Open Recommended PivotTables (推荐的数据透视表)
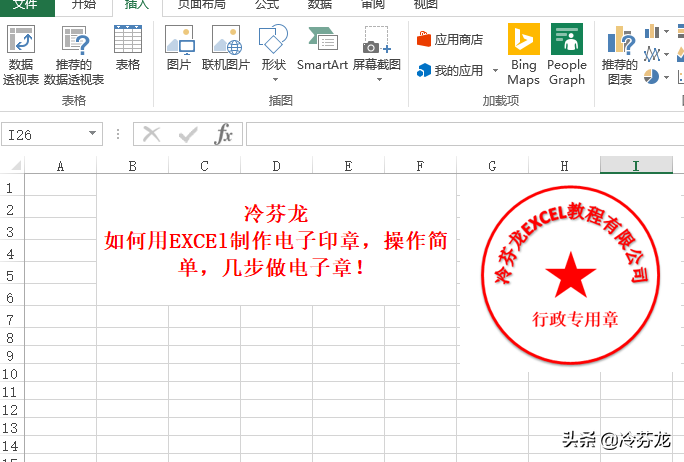 (74, 55)
